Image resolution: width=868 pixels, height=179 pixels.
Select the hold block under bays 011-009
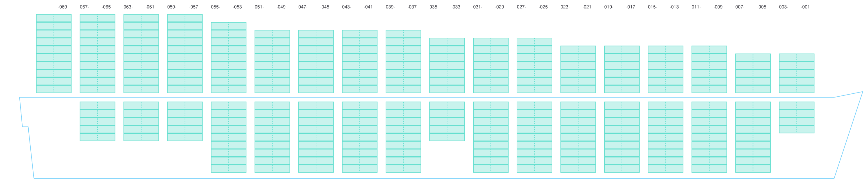(709, 137)
